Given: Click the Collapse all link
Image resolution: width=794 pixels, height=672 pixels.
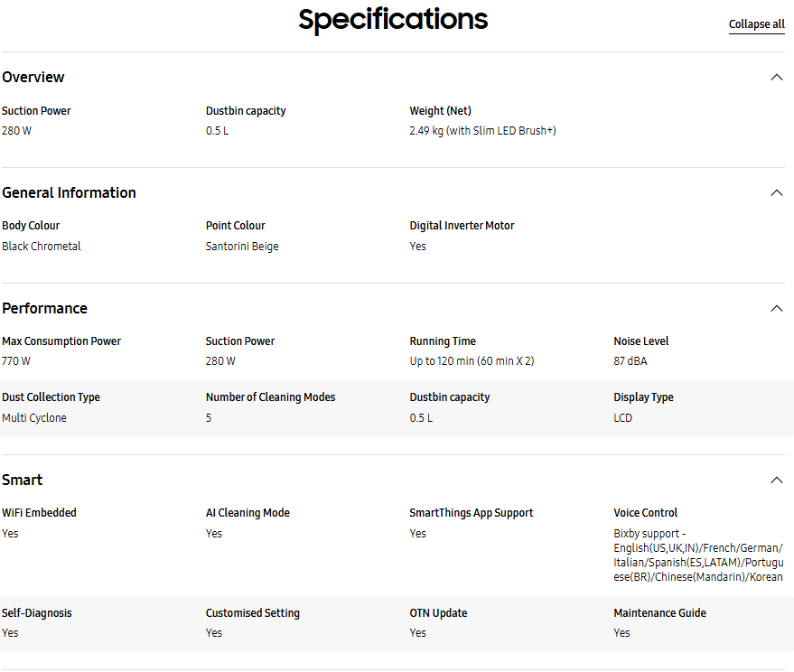Looking at the screenshot, I should (757, 24).
